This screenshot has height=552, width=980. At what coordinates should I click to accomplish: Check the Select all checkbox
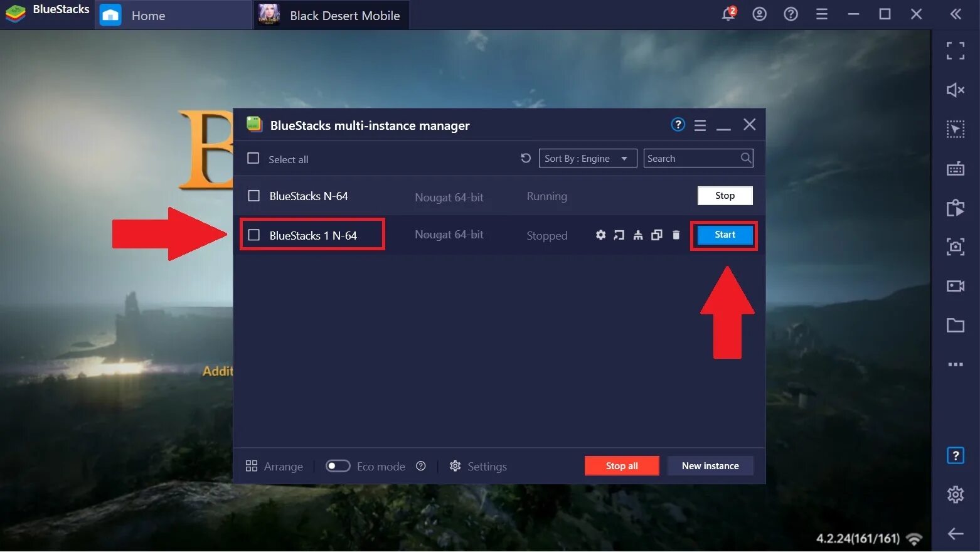click(x=253, y=158)
